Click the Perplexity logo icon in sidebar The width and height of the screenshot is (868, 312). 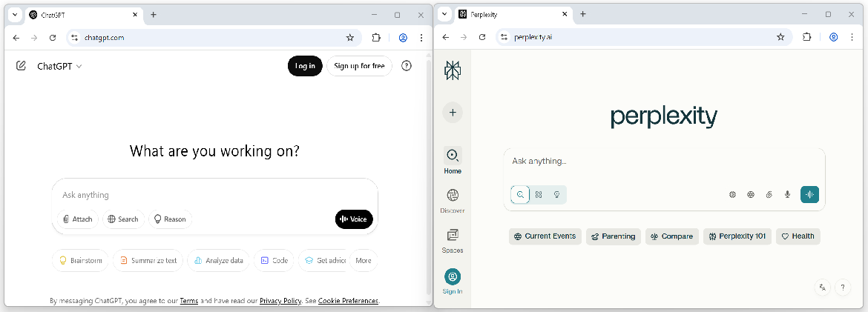click(453, 70)
